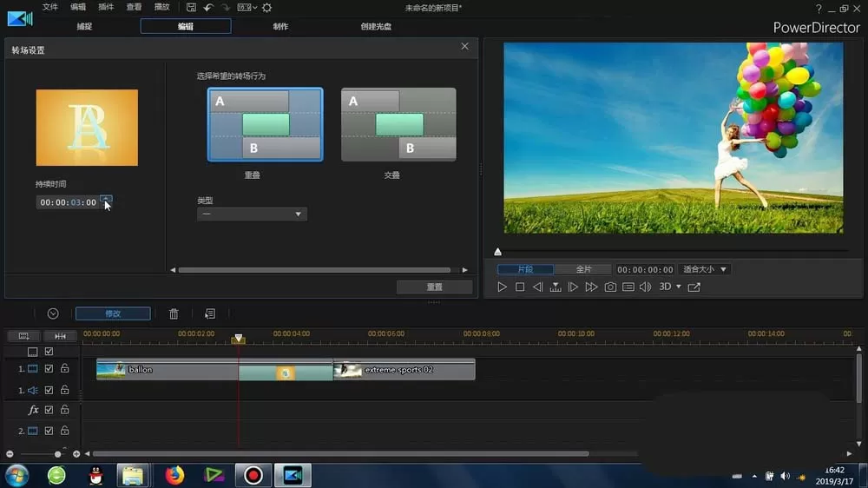Toggle video track 1 enable checkbox

click(x=49, y=368)
